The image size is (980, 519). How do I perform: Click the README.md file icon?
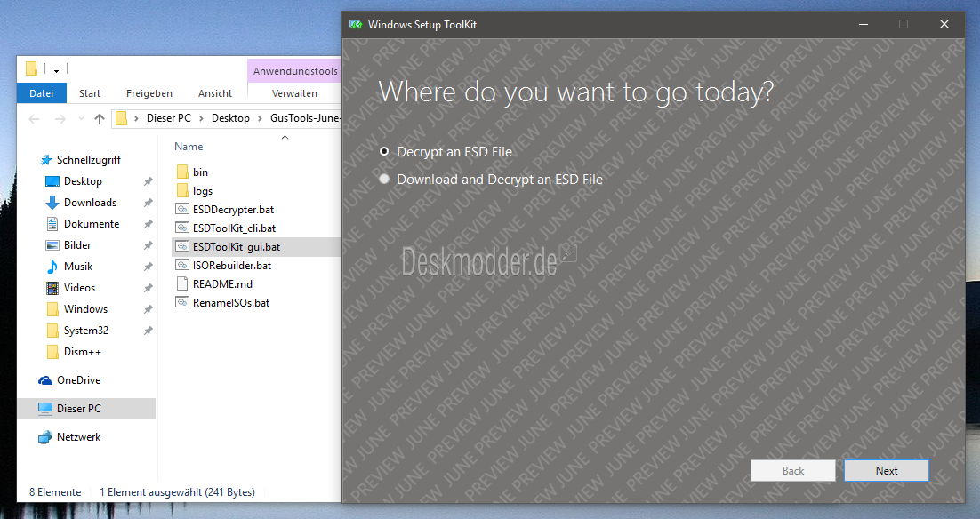pyautogui.click(x=182, y=284)
